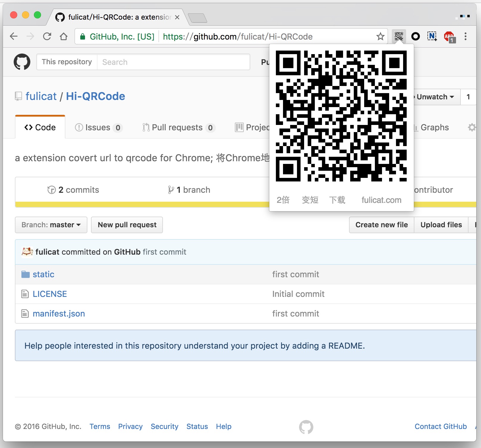The image size is (481, 448).
Task: Click Contact GitHub footer link
Action: [441, 427]
